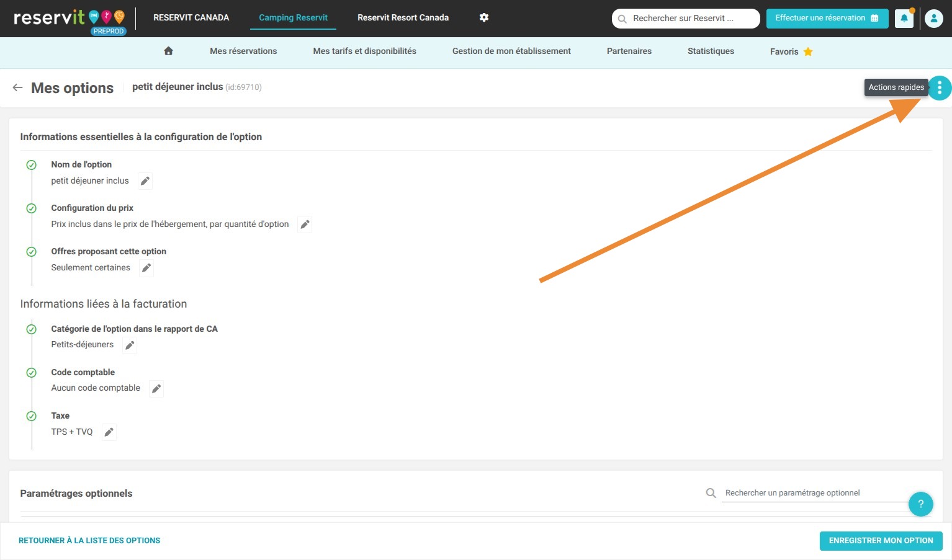Screen dimensions: 952x560
Task: Click the text Seulement certaines
Action: [91, 268]
